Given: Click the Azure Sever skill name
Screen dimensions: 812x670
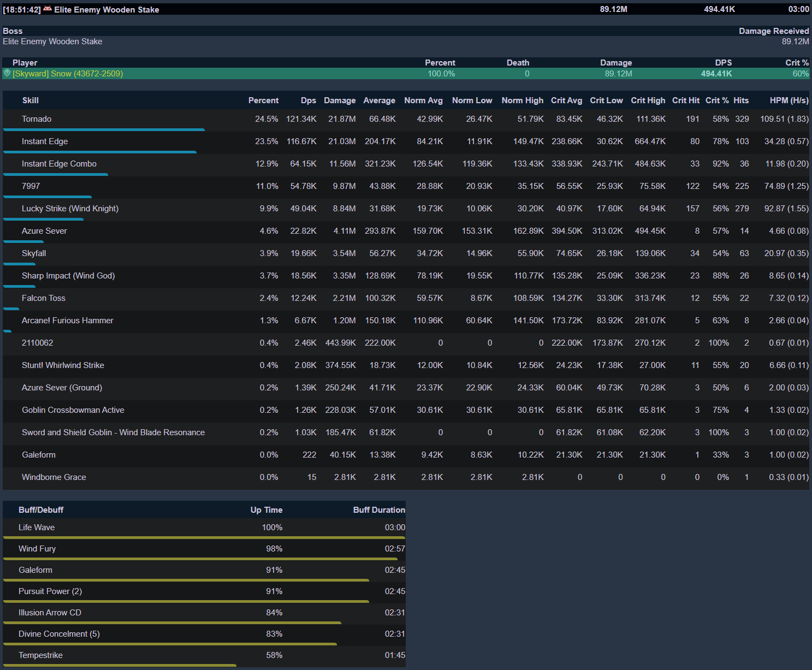Looking at the screenshot, I should click(x=44, y=231).
